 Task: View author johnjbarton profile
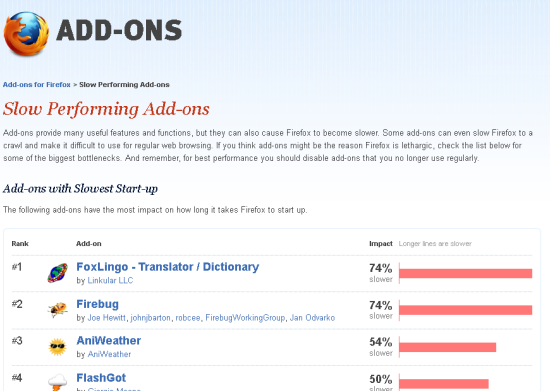click(150, 318)
